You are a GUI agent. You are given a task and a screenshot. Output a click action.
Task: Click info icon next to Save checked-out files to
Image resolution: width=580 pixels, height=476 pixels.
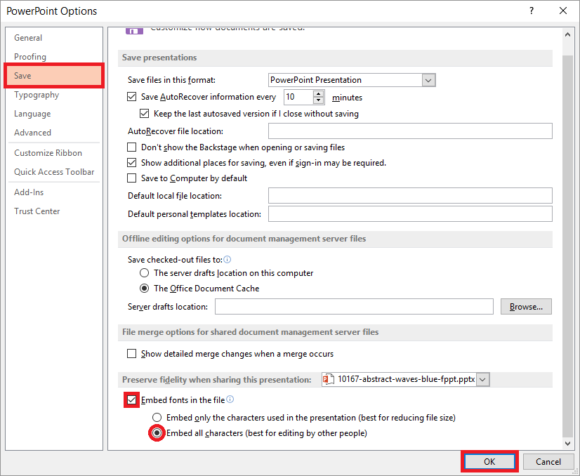(x=227, y=259)
